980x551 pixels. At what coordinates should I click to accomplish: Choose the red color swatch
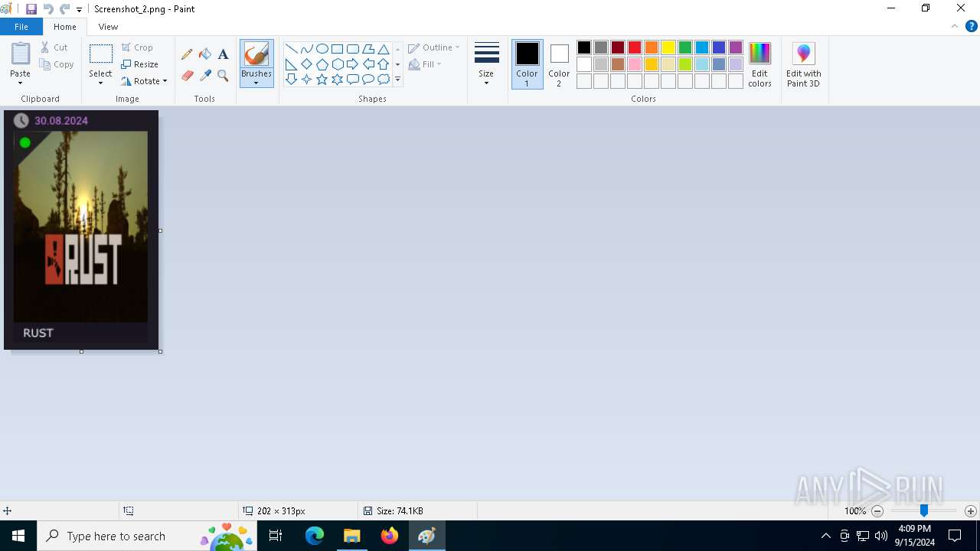(x=635, y=47)
